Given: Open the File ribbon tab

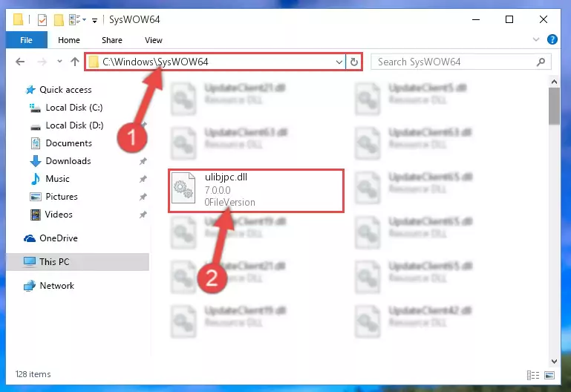Looking at the screenshot, I should click(x=26, y=40).
